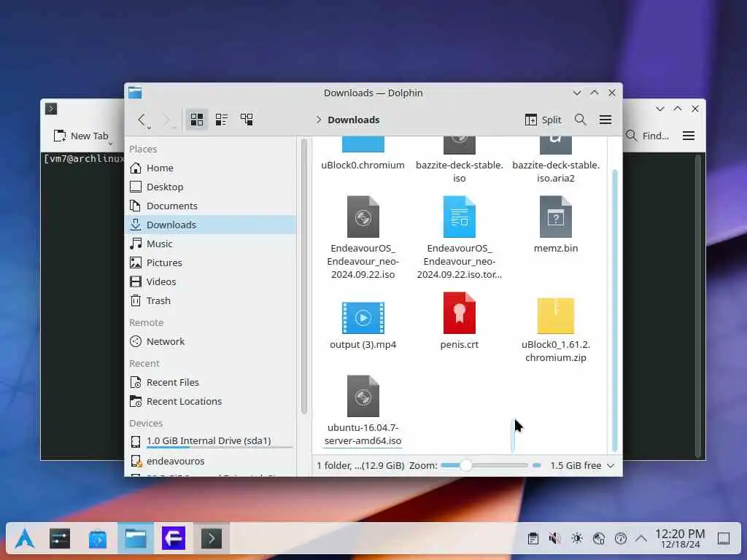Open Videos in the Places panel
Screen dimensions: 747x560
(210, 282)
